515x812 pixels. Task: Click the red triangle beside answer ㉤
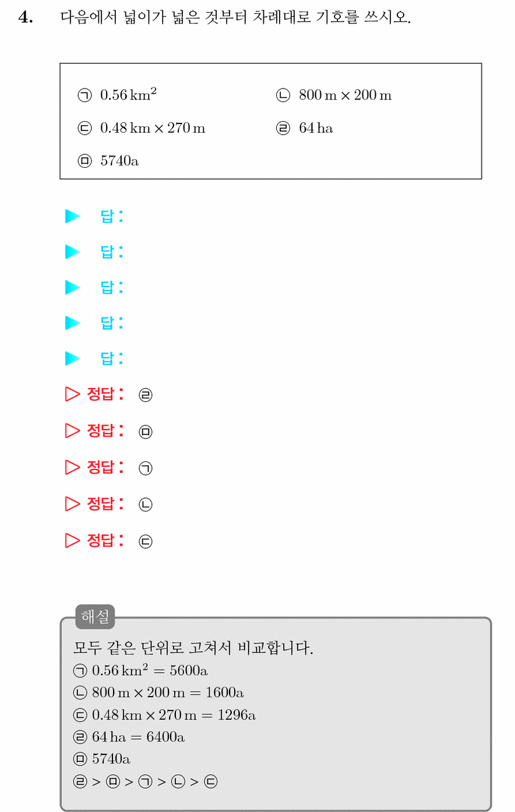[72, 430]
